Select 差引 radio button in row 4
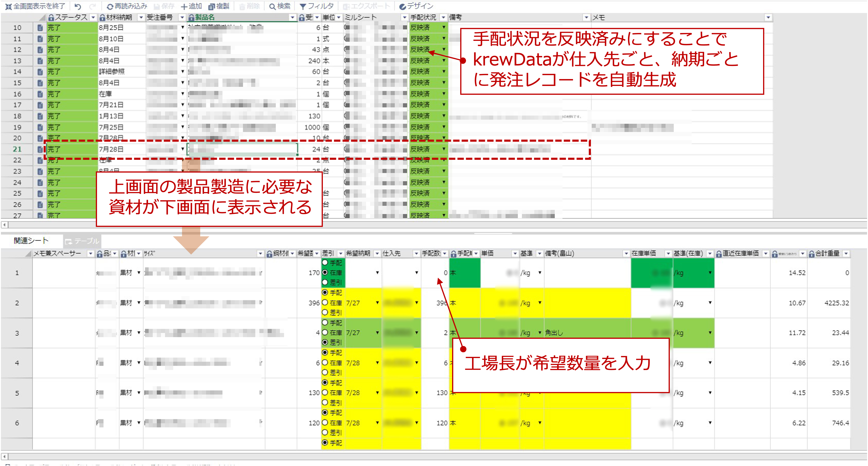868x466 pixels. coord(325,372)
